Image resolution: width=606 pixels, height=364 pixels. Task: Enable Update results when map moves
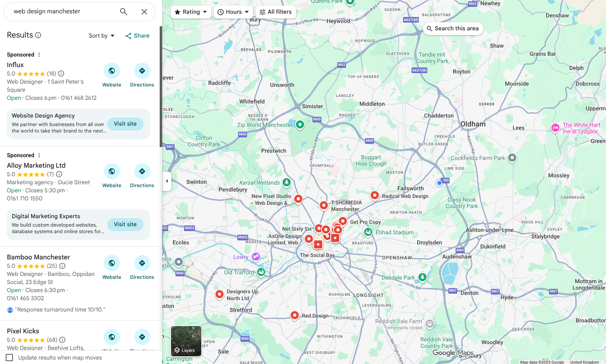[10, 358]
